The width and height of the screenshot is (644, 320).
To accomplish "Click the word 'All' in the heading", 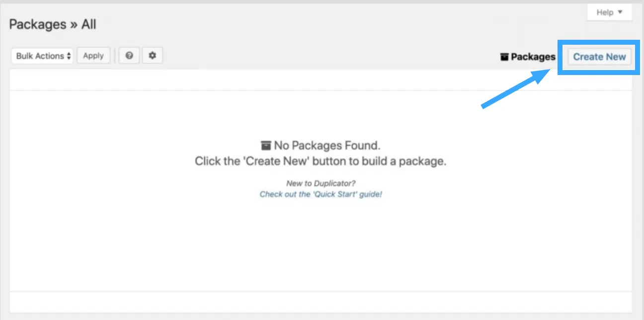I will (x=89, y=24).
